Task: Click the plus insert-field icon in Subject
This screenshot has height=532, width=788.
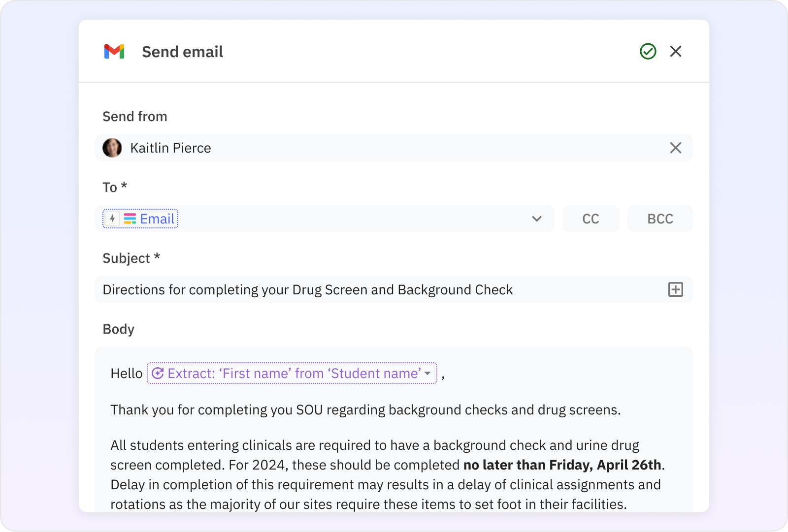Action: (676, 289)
